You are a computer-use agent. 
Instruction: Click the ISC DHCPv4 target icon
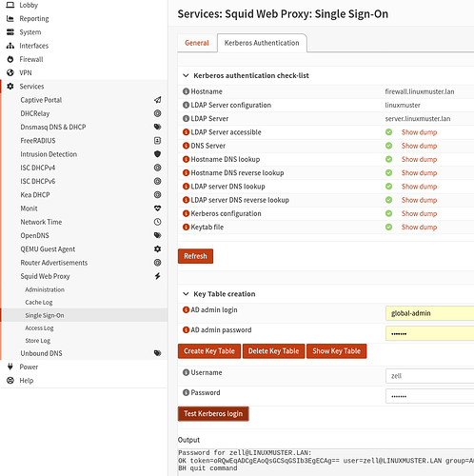click(157, 168)
